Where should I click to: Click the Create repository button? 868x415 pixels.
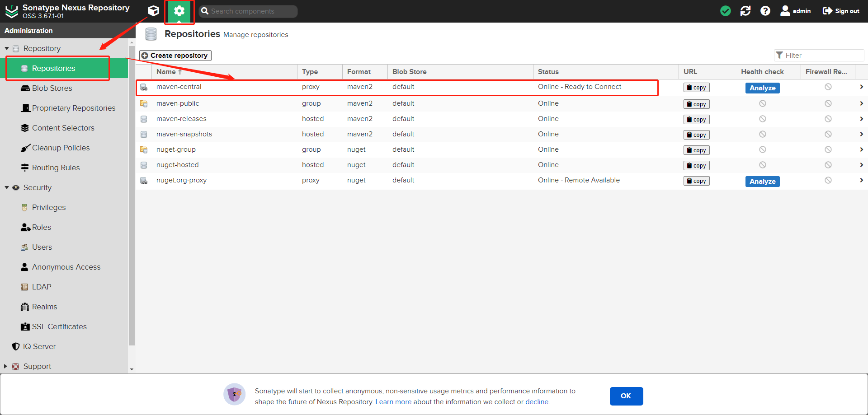pyautogui.click(x=175, y=56)
